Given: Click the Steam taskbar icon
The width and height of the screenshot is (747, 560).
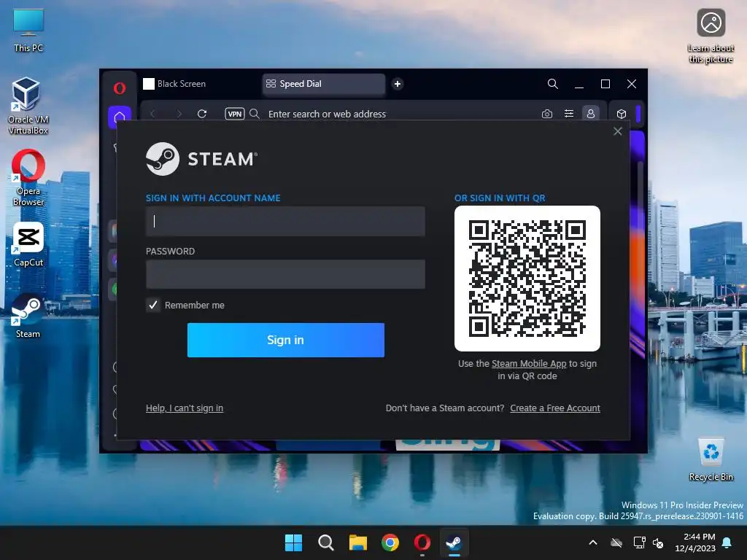Looking at the screenshot, I should point(454,542).
